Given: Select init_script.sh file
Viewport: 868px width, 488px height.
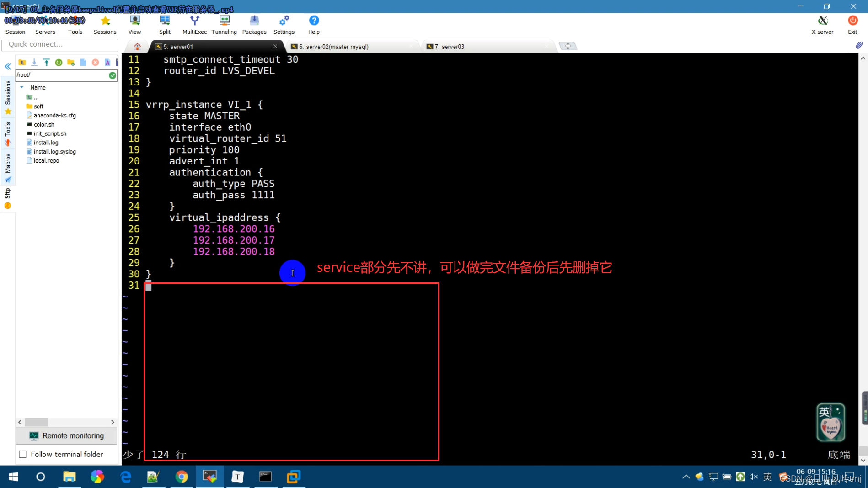Looking at the screenshot, I should [50, 133].
